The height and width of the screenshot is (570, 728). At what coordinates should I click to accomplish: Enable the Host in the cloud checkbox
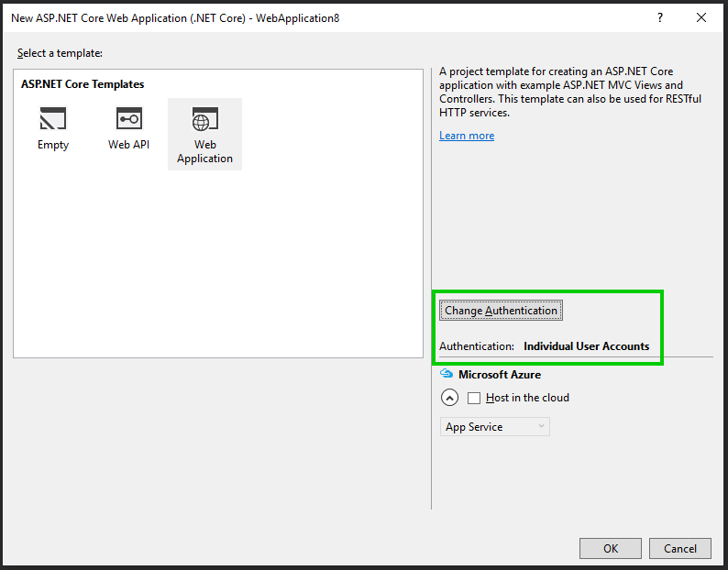point(474,398)
